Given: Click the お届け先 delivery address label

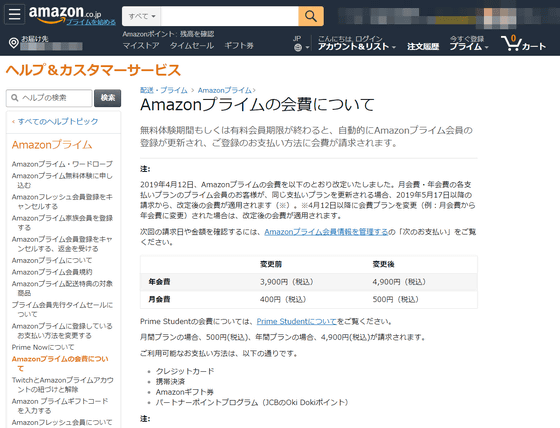Looking at the screenshot, I should pos(34,39).
